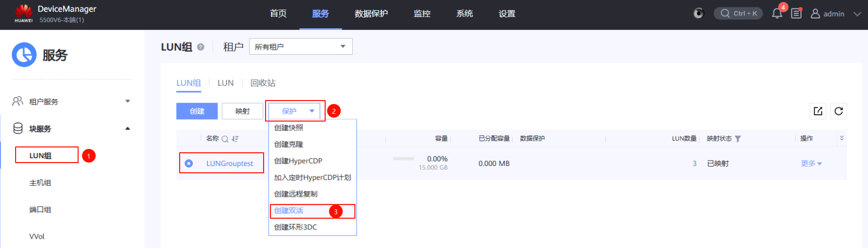Click the search icon in 名称 column

click(225, 139)
